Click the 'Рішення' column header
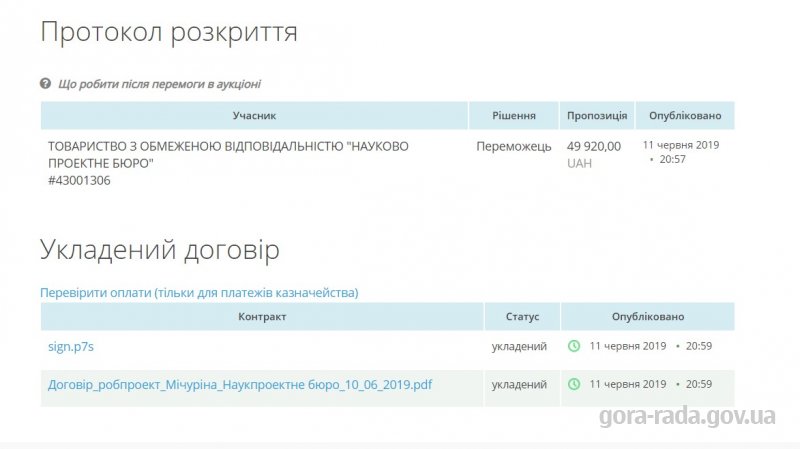 click(514, 115)
